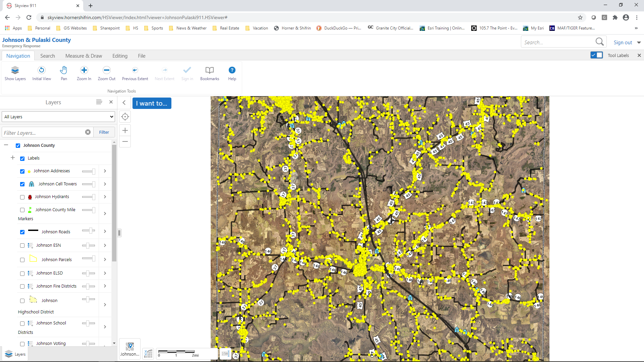Click the geolocate crosshair button
This screenshot has width=644, height=362.
125,117
